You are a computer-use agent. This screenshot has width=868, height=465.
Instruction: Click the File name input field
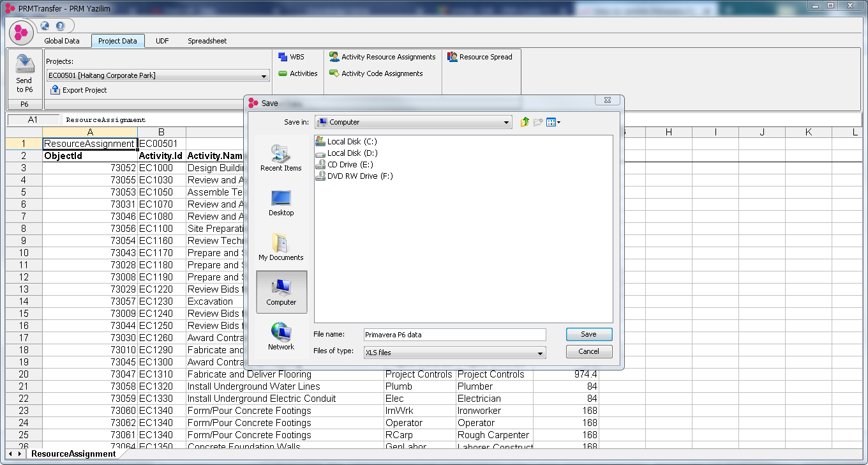click(x=454, y=335)
